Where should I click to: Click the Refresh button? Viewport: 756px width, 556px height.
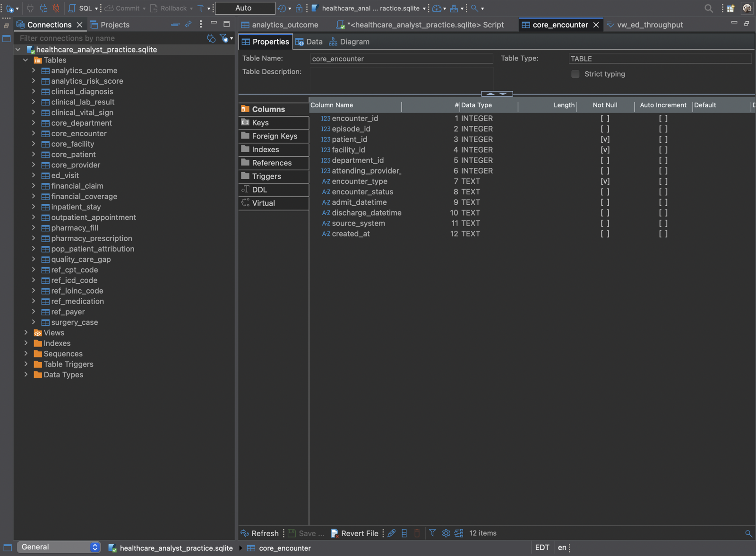click(x=260, y=533)
